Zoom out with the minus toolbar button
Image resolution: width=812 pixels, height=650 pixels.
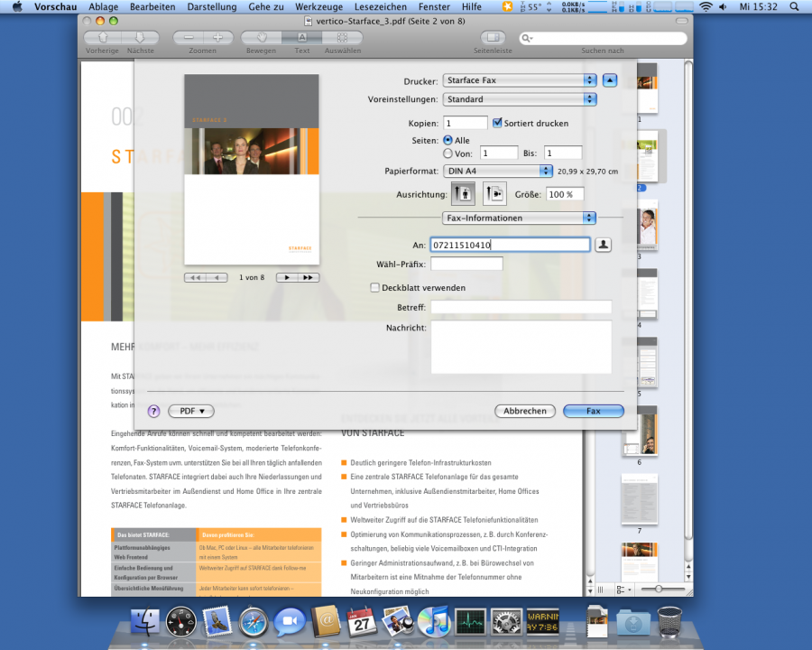coord(188,37)
